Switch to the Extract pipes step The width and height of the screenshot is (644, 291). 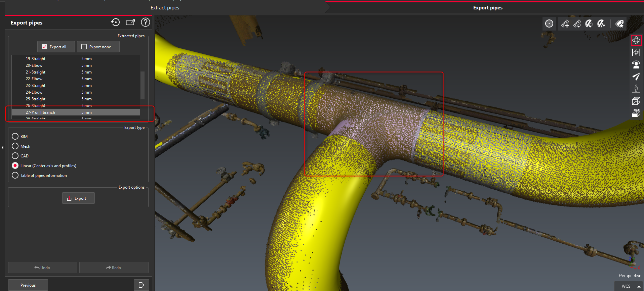pos(165,8)
